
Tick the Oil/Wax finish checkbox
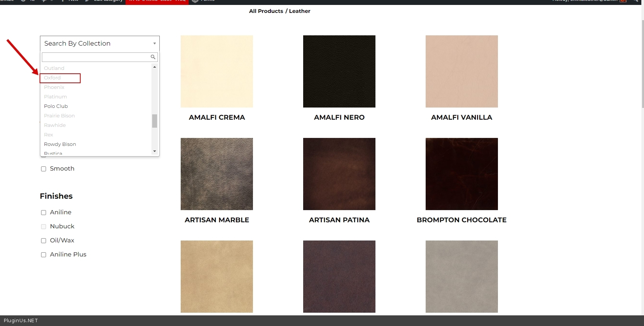(x=43, y=241)
